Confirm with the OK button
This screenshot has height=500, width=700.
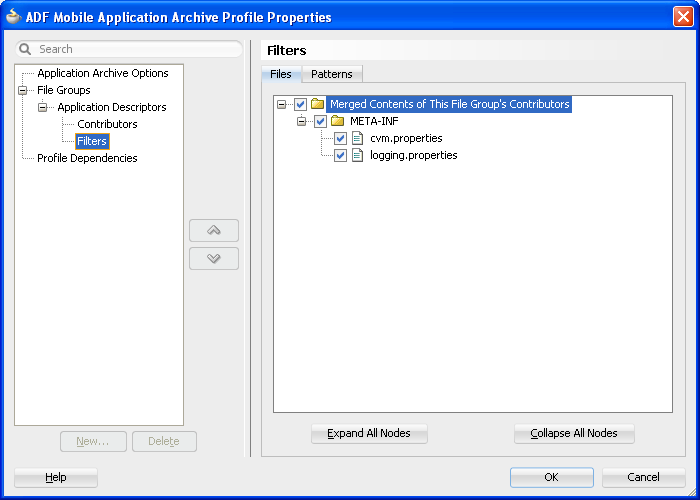pos(552,477)
